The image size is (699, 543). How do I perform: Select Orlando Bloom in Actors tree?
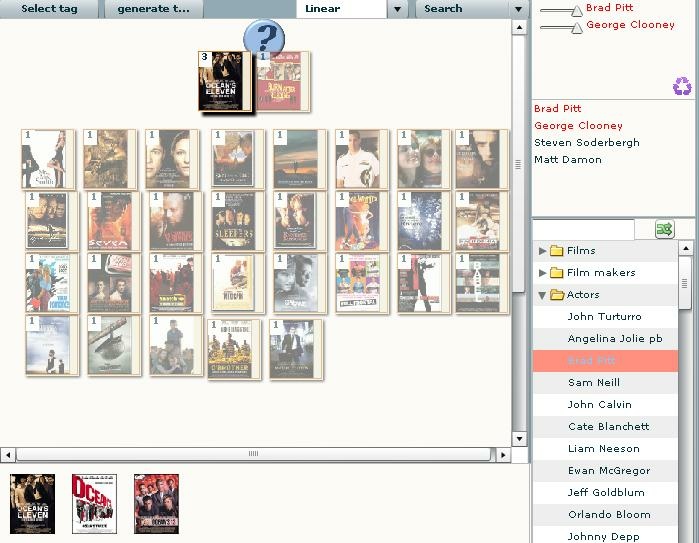[605, 514]
